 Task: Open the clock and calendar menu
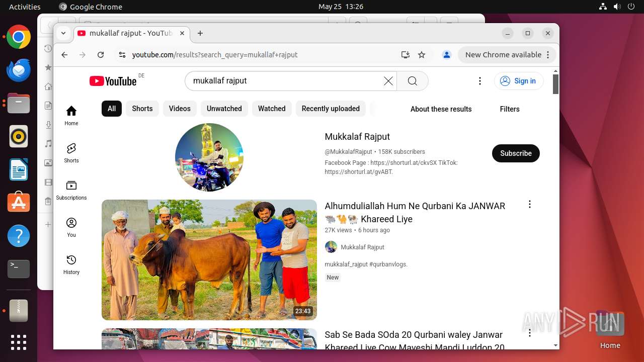(341, 7)
